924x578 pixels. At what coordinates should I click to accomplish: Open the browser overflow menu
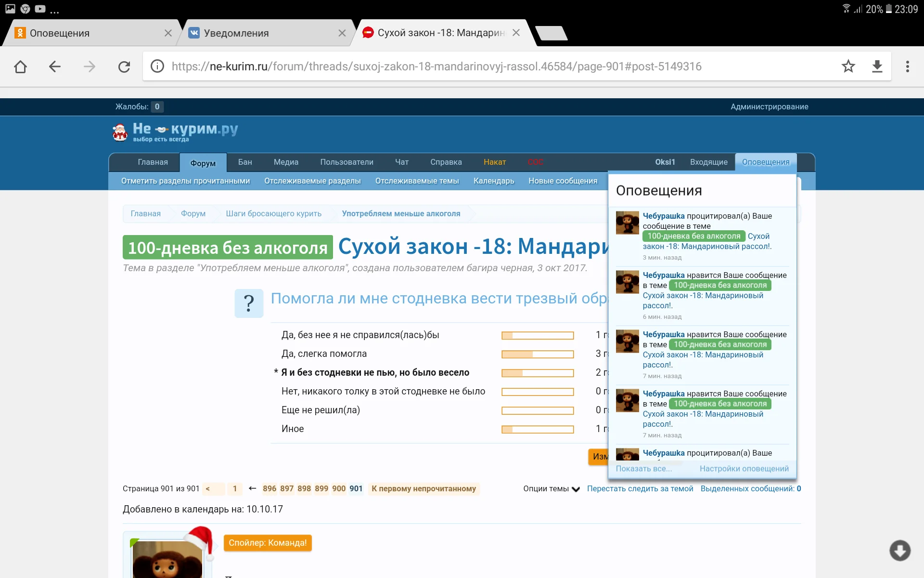(908, 66)
